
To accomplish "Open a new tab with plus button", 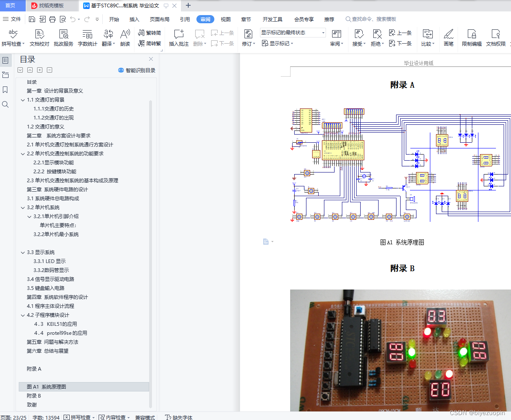I will pyautogui.click(x=188, y=5).
